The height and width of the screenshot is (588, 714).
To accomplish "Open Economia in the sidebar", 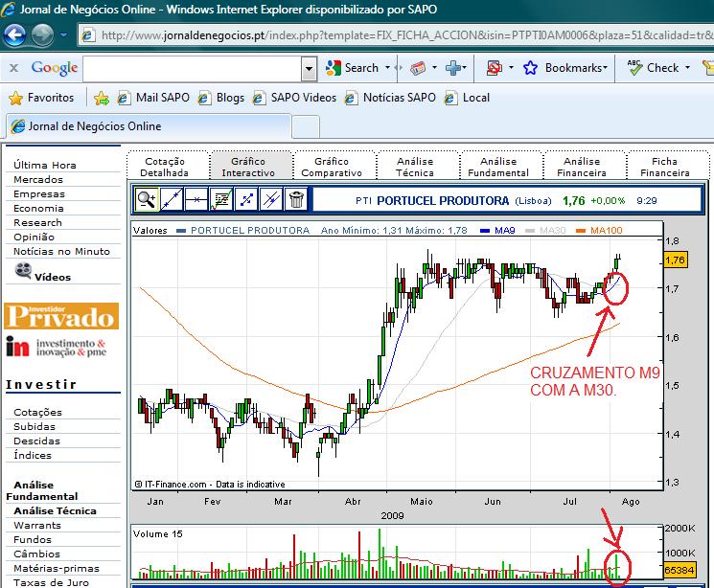I will click(x=38, y=209).
